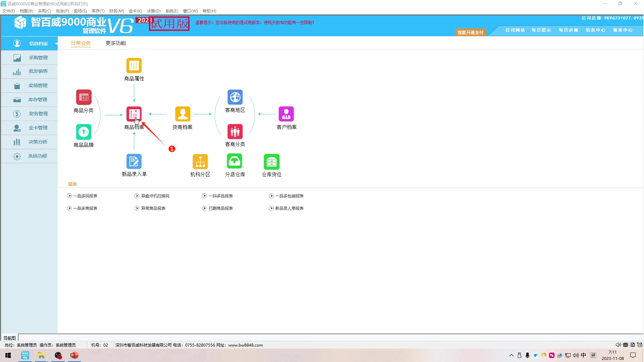Open the 已删商品报表 report link
This screenshot has height=362, width=644.
tap(220, 208)
